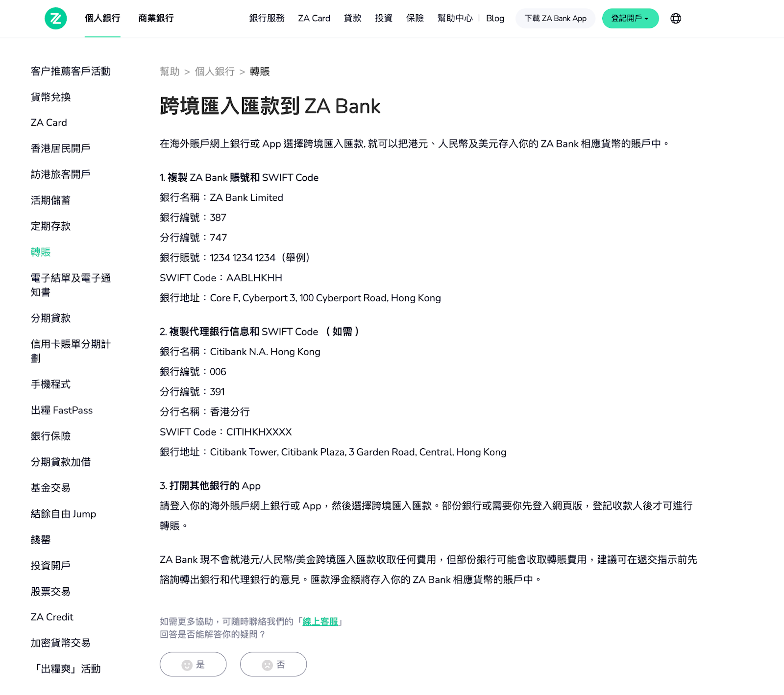Switch to the 商業銀行 tab
The width and height of the screenshot is (784, 695).
coord(156,19)
